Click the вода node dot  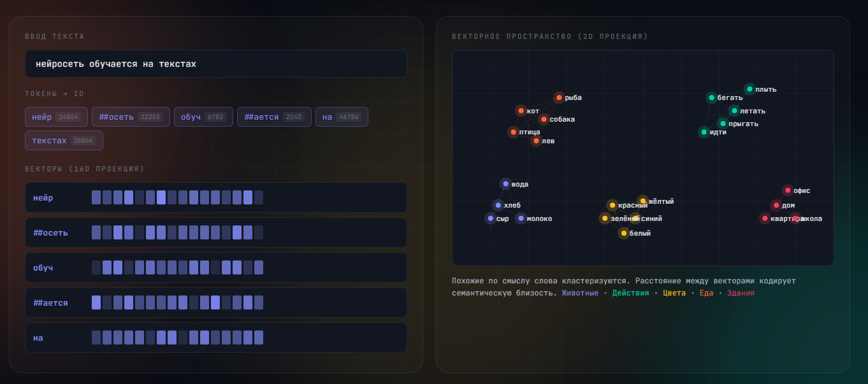[x=506, y=184]
